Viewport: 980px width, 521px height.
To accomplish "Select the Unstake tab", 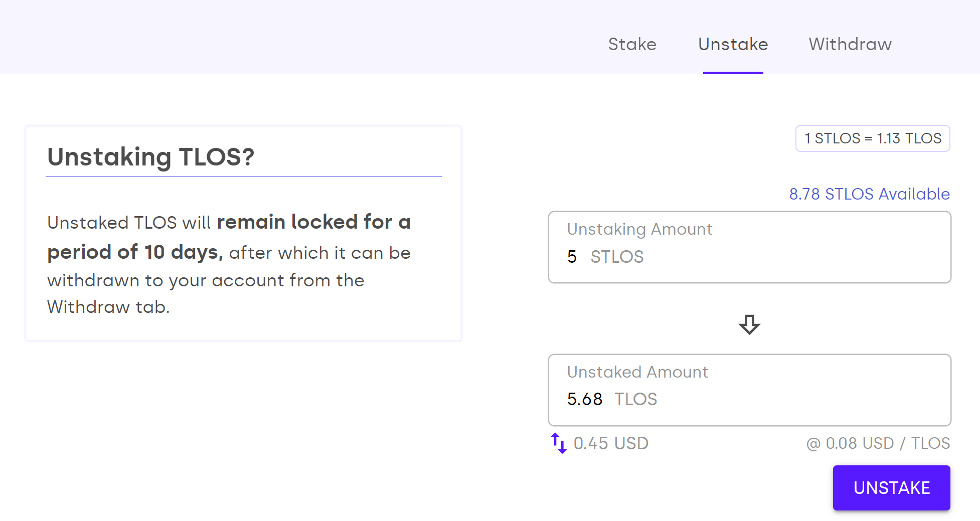I will click(733, 44).
